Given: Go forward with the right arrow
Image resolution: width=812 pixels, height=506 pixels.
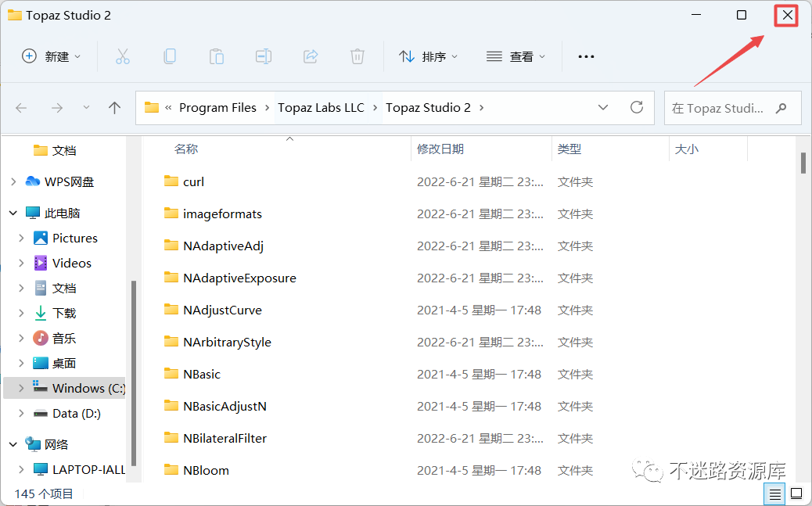Looking at the screenshot, I should click(x=57, y=108).
